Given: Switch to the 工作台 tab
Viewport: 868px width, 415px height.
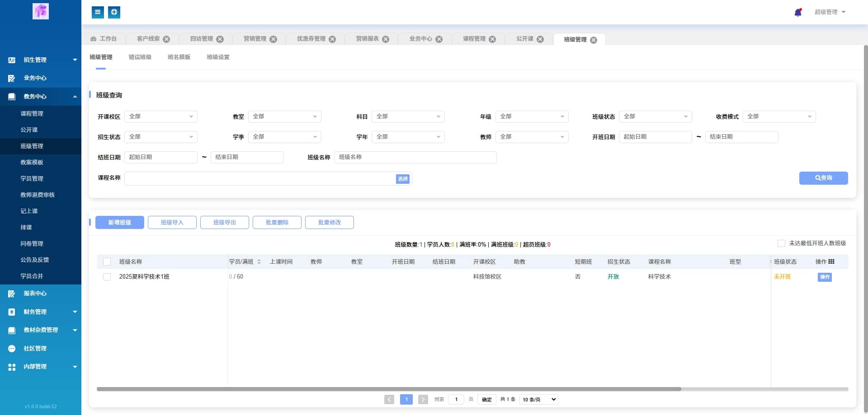Looking at the screenshot, I should pyautogui.click(x=104, y=39).
